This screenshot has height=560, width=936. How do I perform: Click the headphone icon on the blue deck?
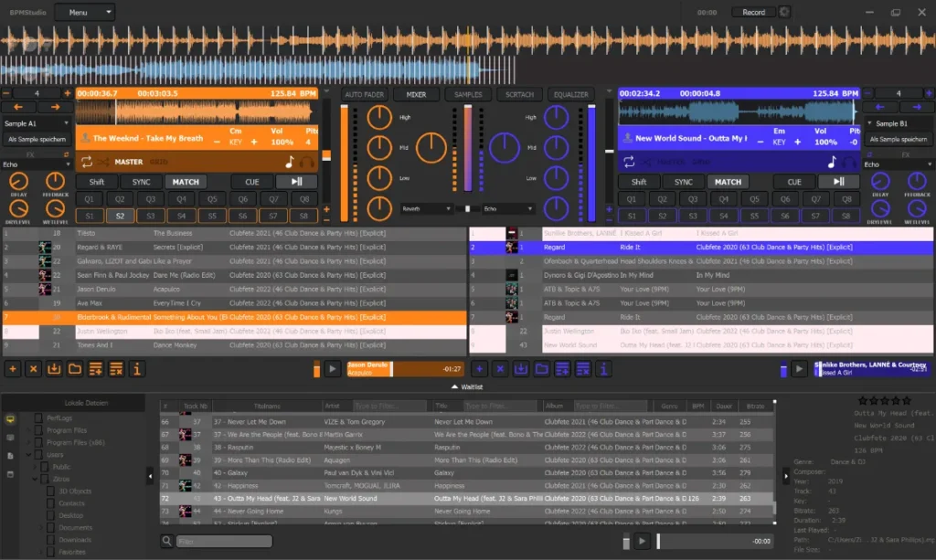coord(849,162)
